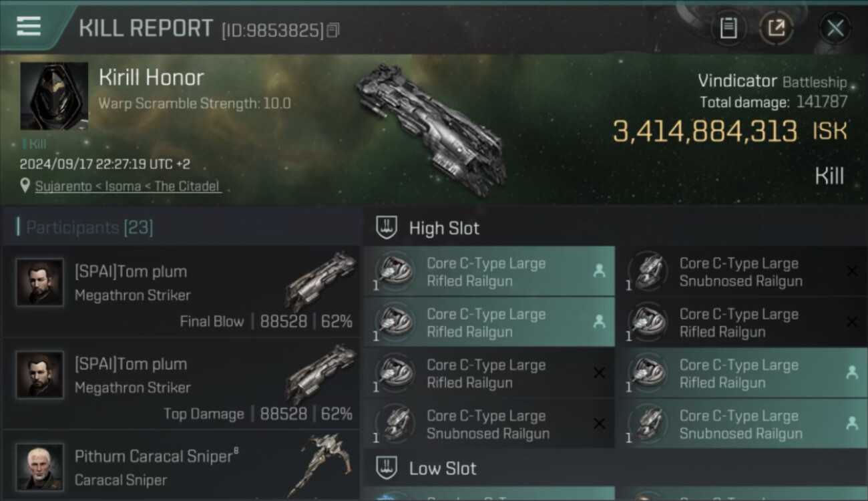Image resolution: width=868 pixels, height=501 pixels.
Task: Open the hamburger menu icon
Action: click(x=29, y=26)
